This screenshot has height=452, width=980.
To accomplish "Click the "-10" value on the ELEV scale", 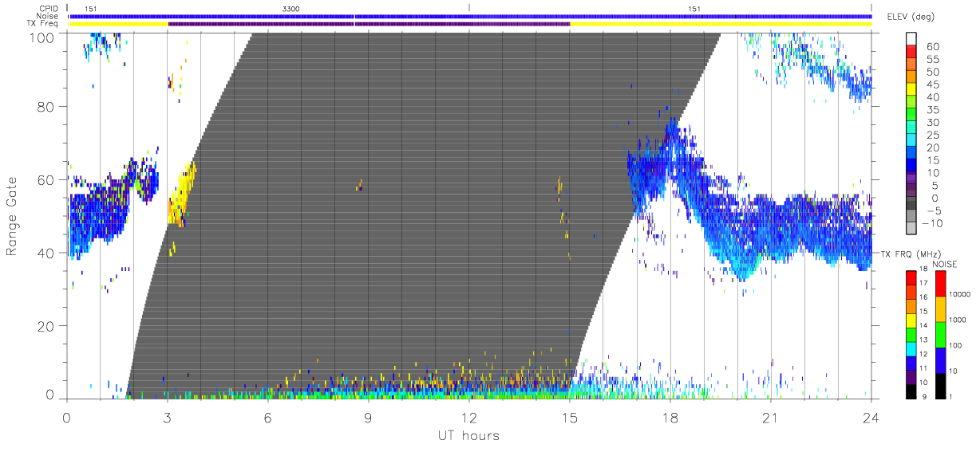I will 931,223.
